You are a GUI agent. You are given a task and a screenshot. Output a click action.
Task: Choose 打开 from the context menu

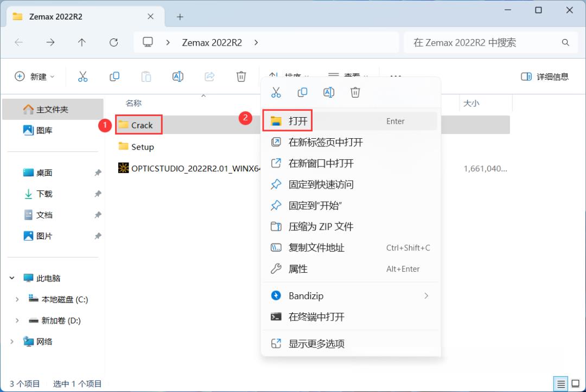tap(350, 121)
